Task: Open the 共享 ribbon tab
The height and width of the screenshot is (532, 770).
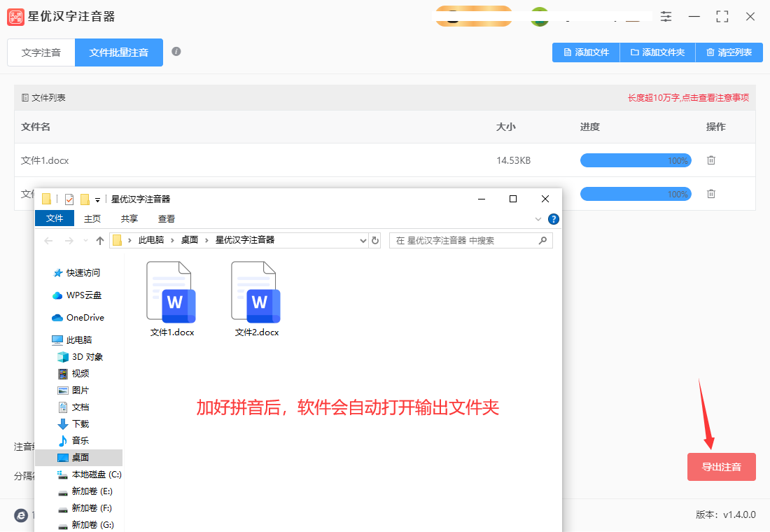Action: click(x=129, y=218)
